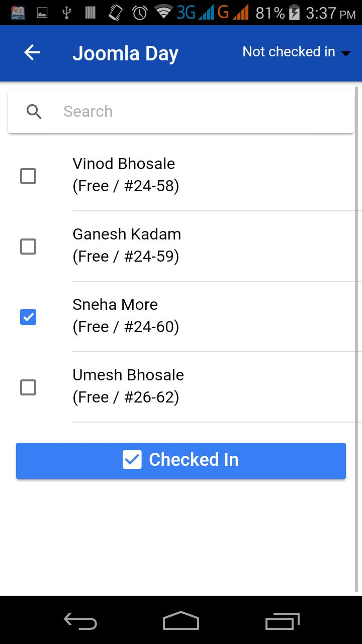The height and width of the screenshot is (644, 362).
Task: Tap the battery status icon
Action: click(295, 13)
